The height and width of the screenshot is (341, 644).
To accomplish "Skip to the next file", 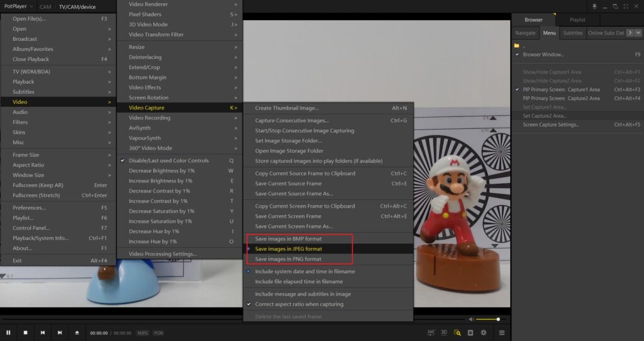I will pyautogui.click(x=60, y=333).
